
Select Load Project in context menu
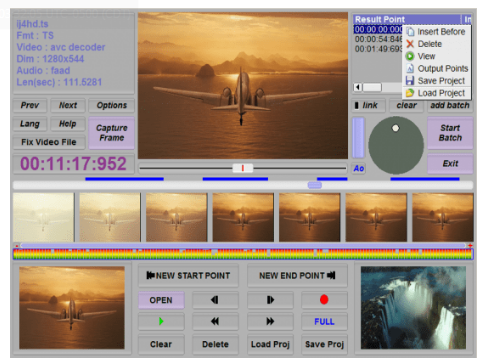[437, 93]
